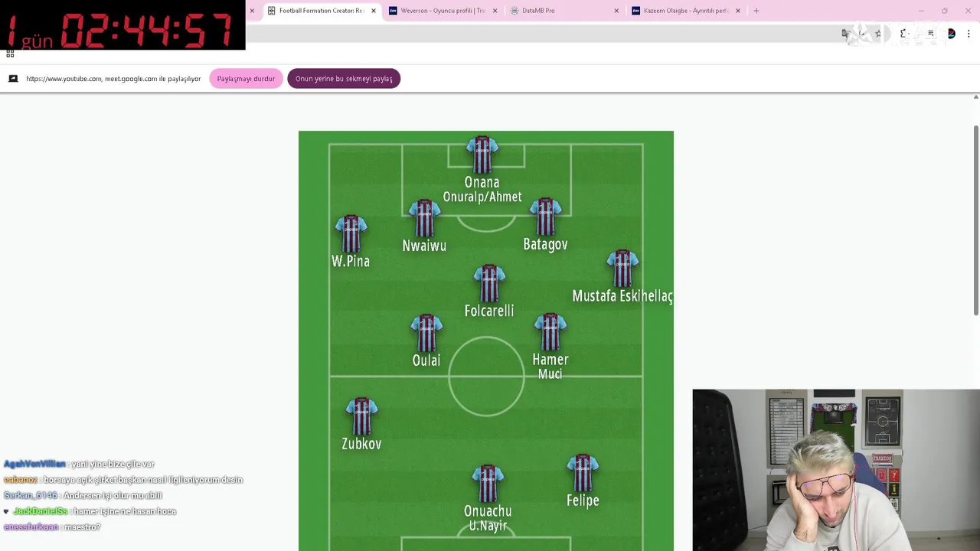Switch to Football Formation Creator tab
The image size is (980, 551).
point(322,11)
